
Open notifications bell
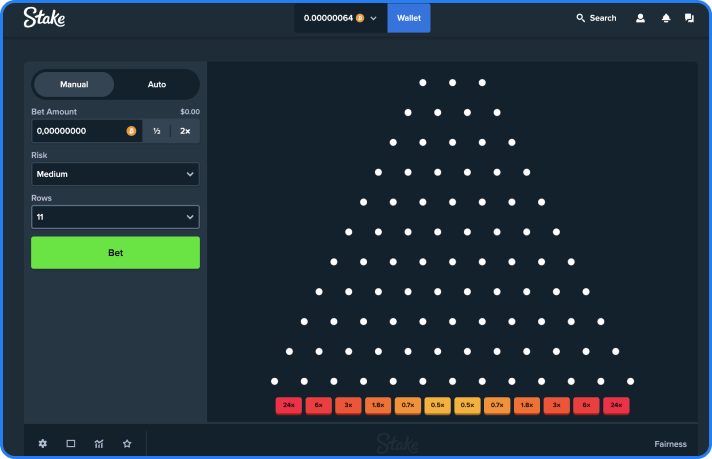coord(666,18)
